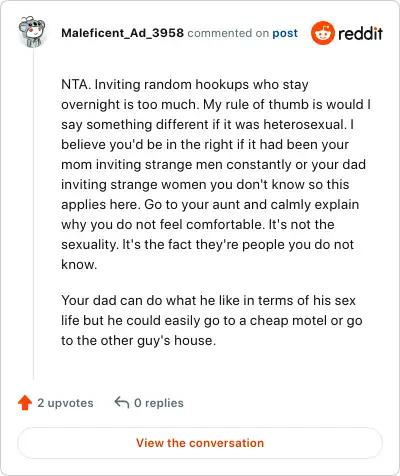Click the word "sexuality." in the comment
The height and width of the screenshot is (476, 400).
[x=90, y=245]
